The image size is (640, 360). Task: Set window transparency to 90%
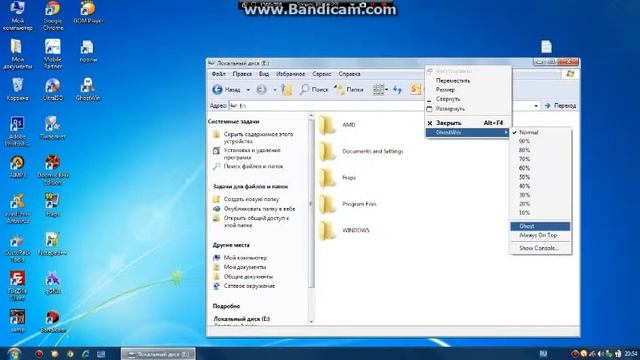point(540,141)
